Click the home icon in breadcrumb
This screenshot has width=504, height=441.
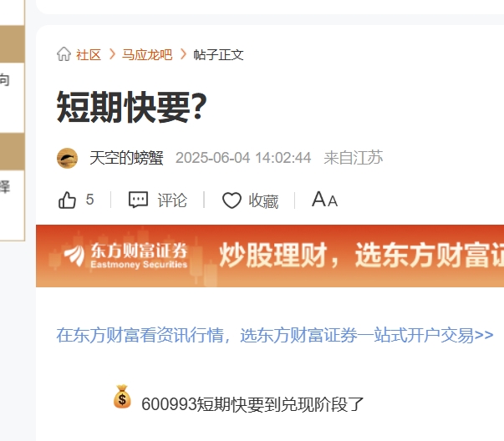coord(64,54)
